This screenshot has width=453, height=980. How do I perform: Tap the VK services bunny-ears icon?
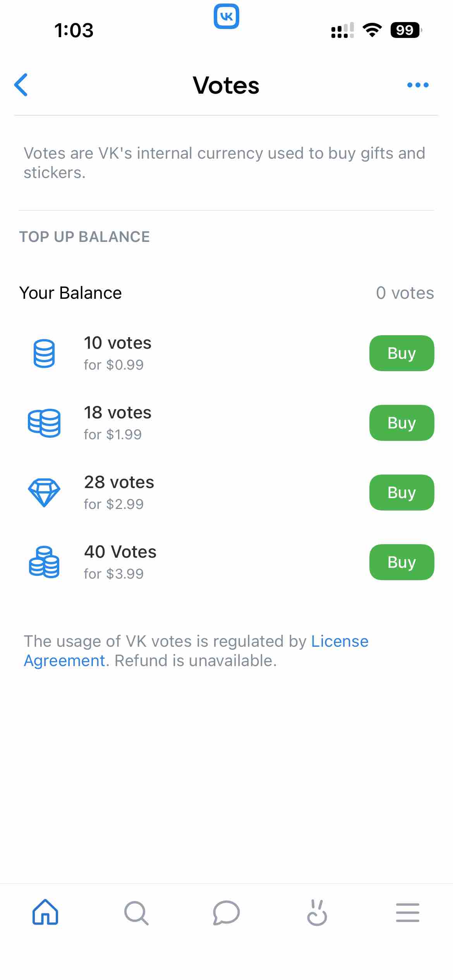(317, 913)
